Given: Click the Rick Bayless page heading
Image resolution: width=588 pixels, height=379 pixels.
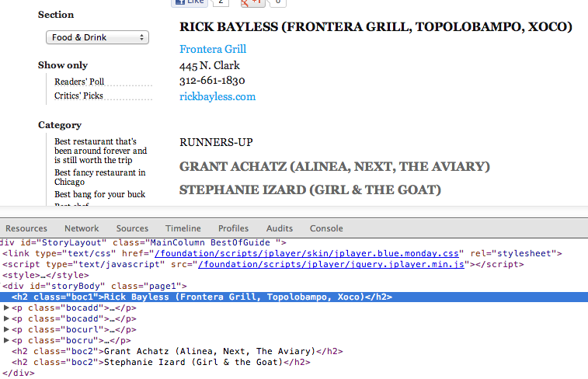Looking at the screenshot, I should pyautogui.click(x=376, y=26).
